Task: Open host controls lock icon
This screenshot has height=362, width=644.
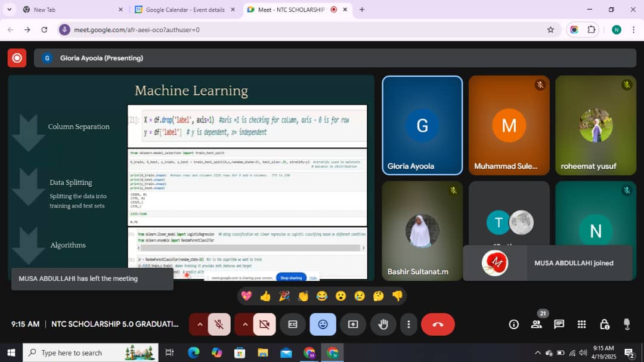Action: pyautogui.click(x=605, y=324)
